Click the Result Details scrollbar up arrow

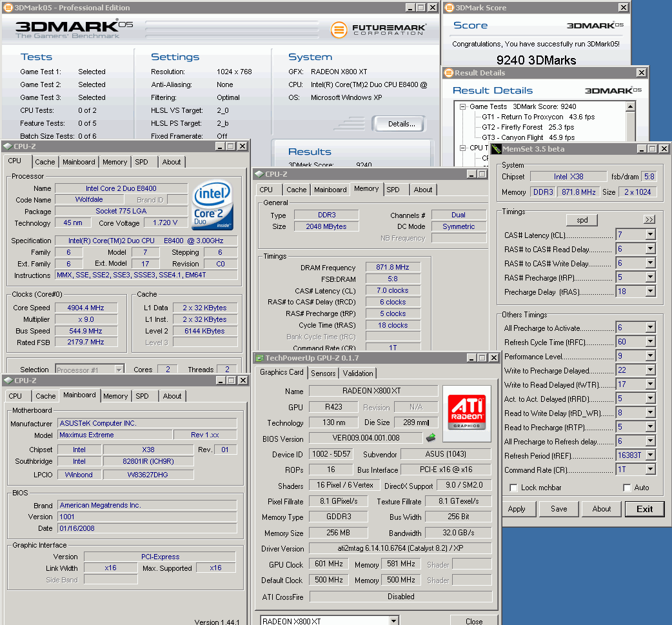(x=631, y=106)
